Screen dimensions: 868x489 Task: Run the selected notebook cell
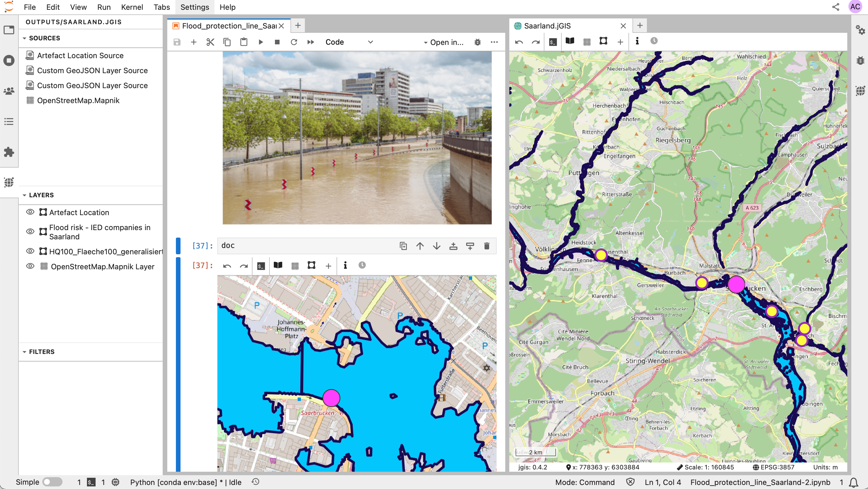[261, 42]
